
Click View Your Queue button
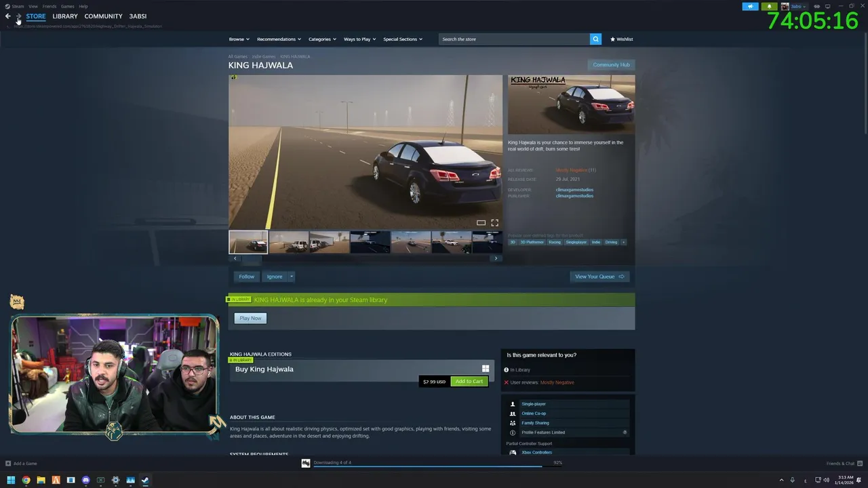(x=599, y=277)
